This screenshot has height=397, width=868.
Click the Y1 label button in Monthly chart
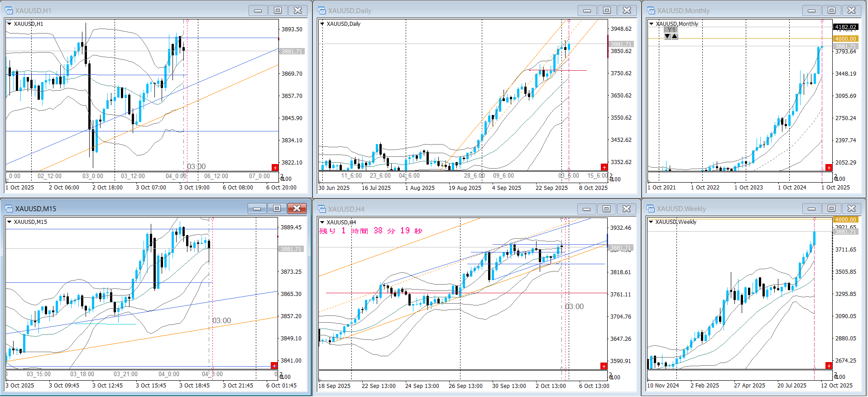tap(671, 30)
